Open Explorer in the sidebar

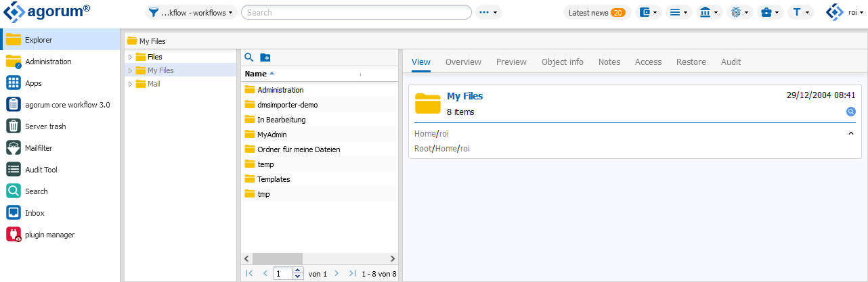(60, 40)
